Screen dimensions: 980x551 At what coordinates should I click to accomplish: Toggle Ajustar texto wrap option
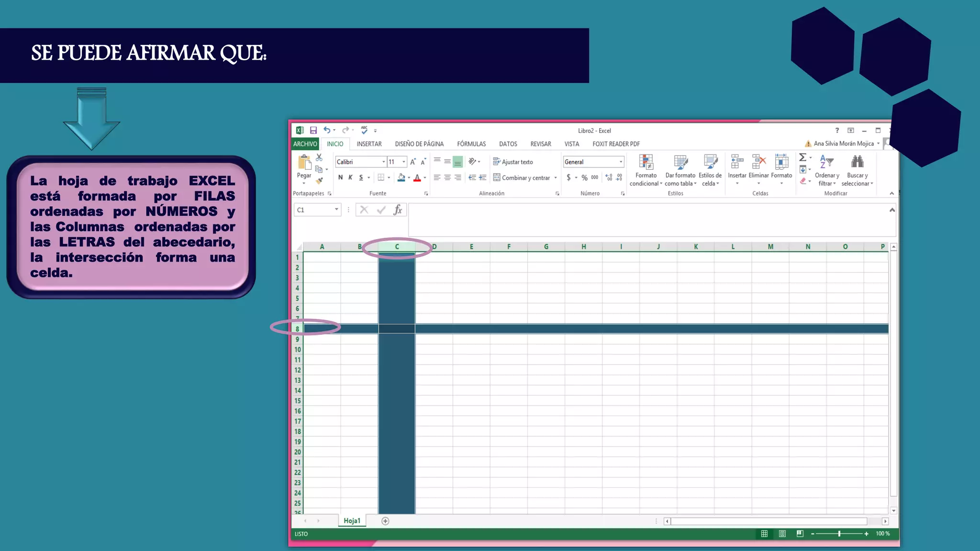tap(513, 162)
